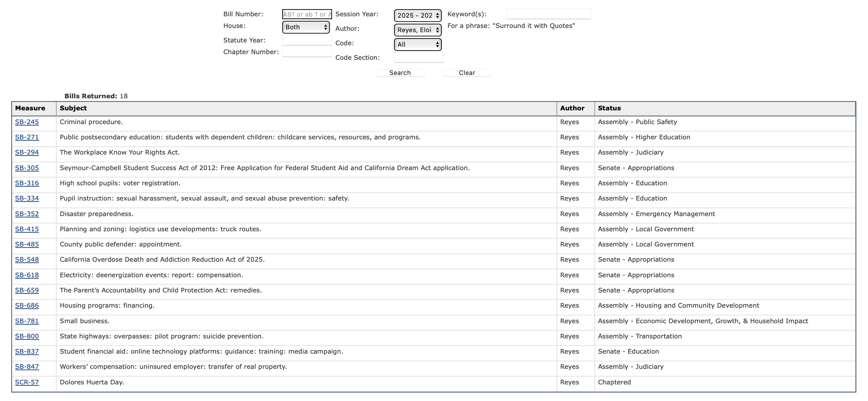Viewport: 868px width, 401px height.
Task: Open the Session Year dropdown
Action: [x=417, y=15]
